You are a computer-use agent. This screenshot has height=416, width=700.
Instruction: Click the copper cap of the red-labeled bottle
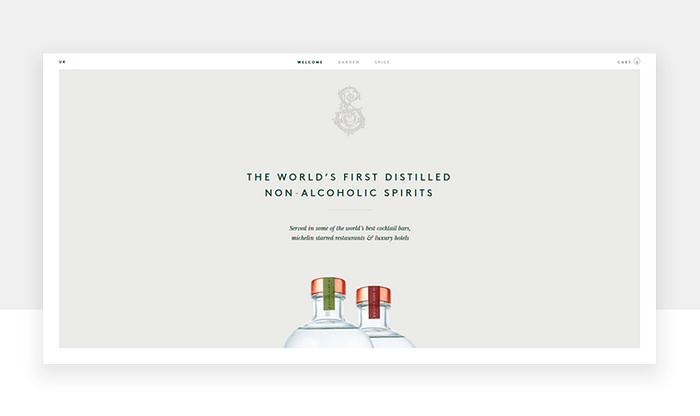coord(374,295)
